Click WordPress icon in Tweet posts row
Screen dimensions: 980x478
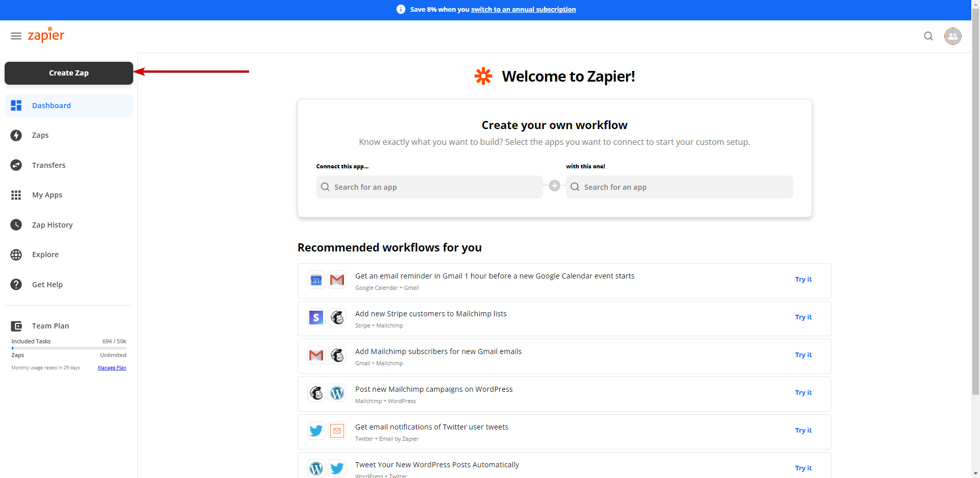(x=316, y=468)
